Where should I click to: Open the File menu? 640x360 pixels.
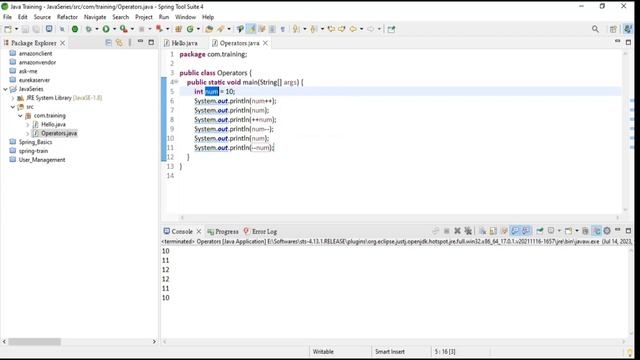[x=7, y=17]
